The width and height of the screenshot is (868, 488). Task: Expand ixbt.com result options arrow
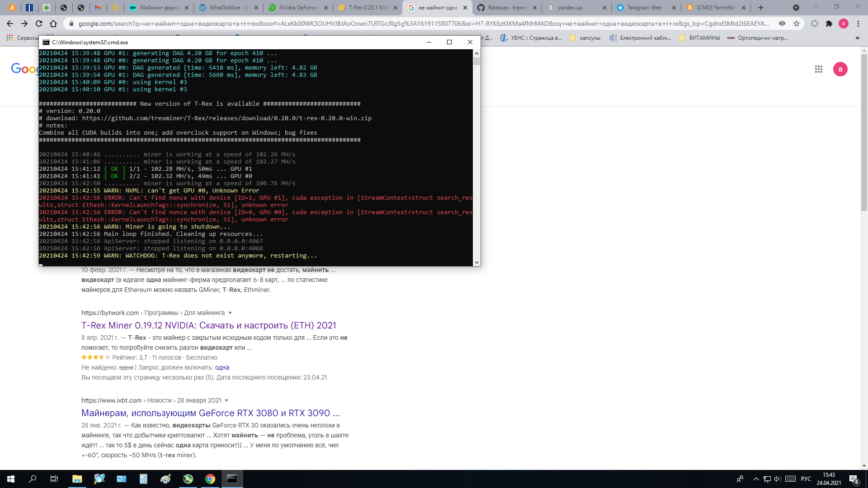(226, 400)
